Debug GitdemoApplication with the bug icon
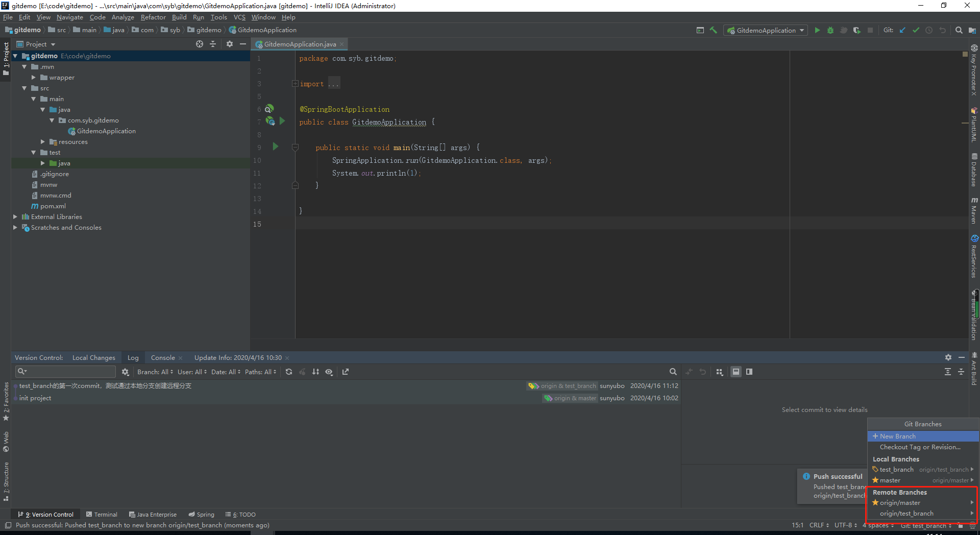Viewport: 980px width, 535px height. pos(830,30)
